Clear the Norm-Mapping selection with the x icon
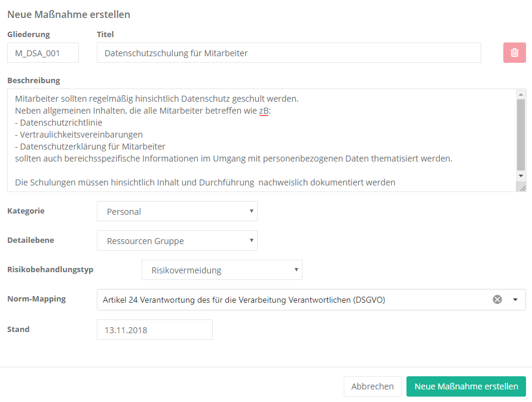Screen dimensions: 532x402 tap(497, 300)
